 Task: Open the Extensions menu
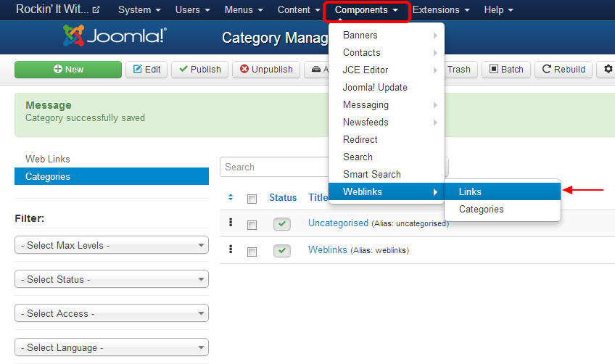(441, 10)
